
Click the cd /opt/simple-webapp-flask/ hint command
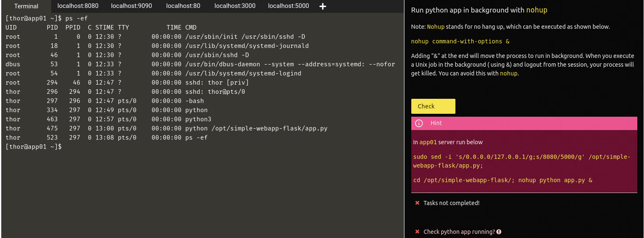502,180
